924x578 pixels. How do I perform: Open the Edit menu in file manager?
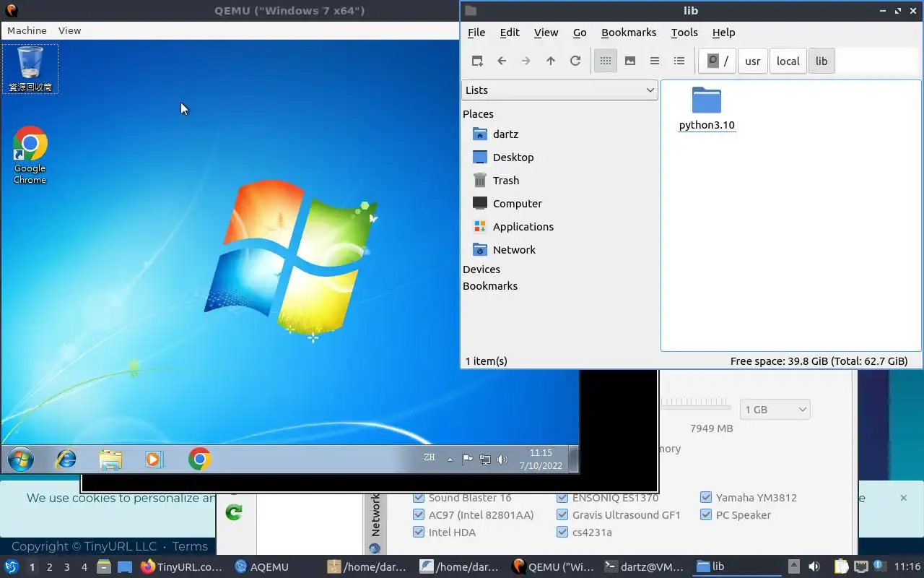510,33
